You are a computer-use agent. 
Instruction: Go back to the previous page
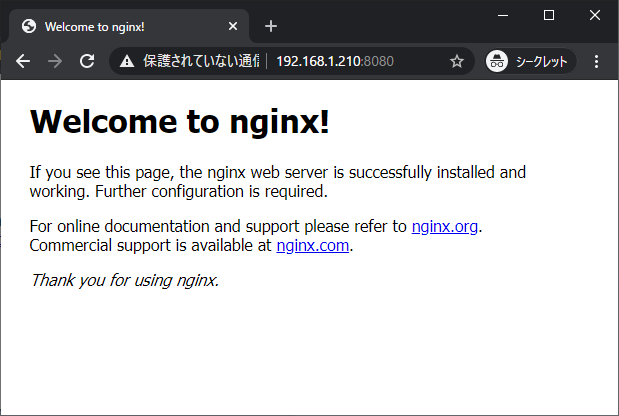(23, 61)
